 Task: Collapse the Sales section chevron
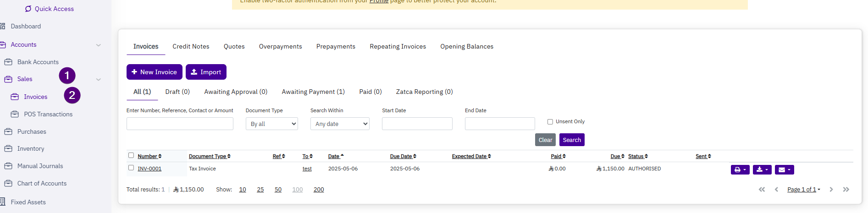click(98, 79)
